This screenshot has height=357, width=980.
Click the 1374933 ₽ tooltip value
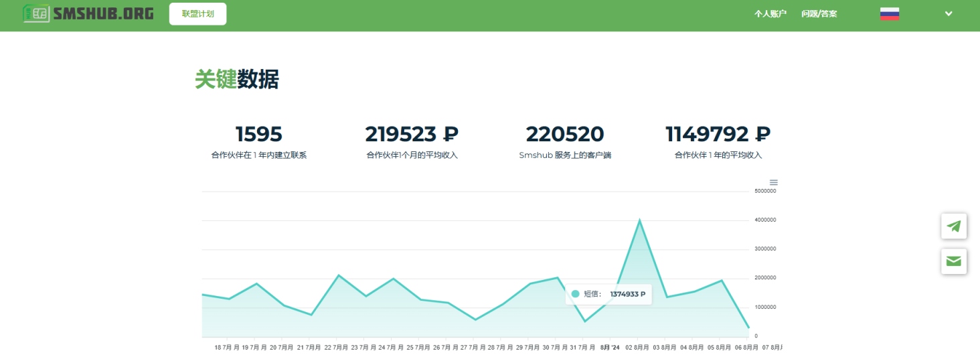(627, 294)
